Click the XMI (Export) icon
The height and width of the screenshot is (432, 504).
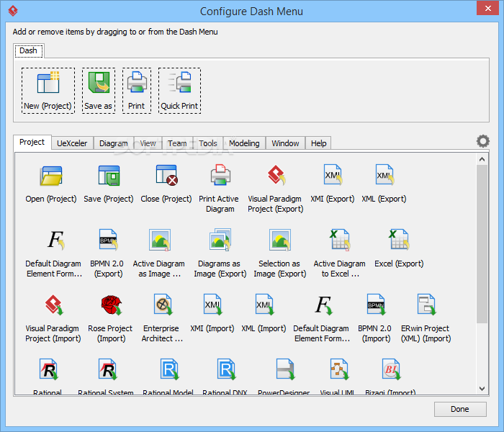[333, 175]
